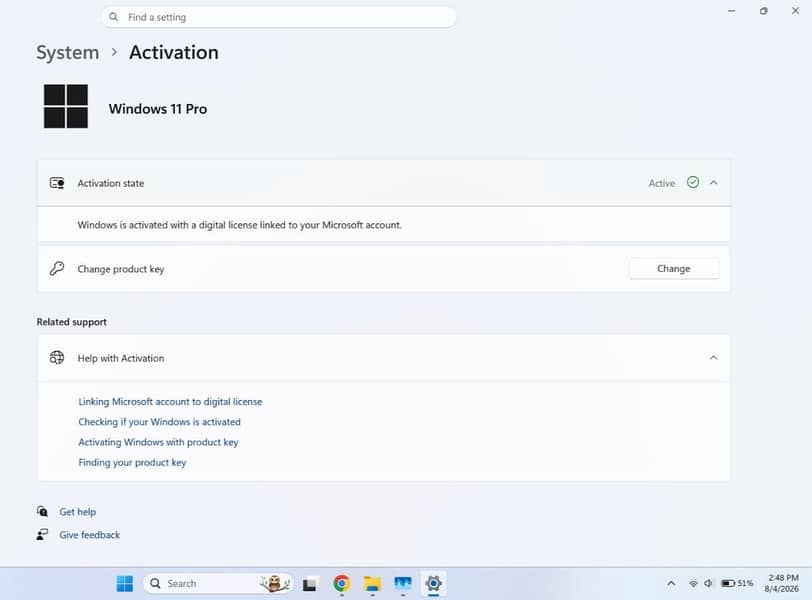Click the Settings gear taskbar icon

pyautogui.click(x=433, y=583)
